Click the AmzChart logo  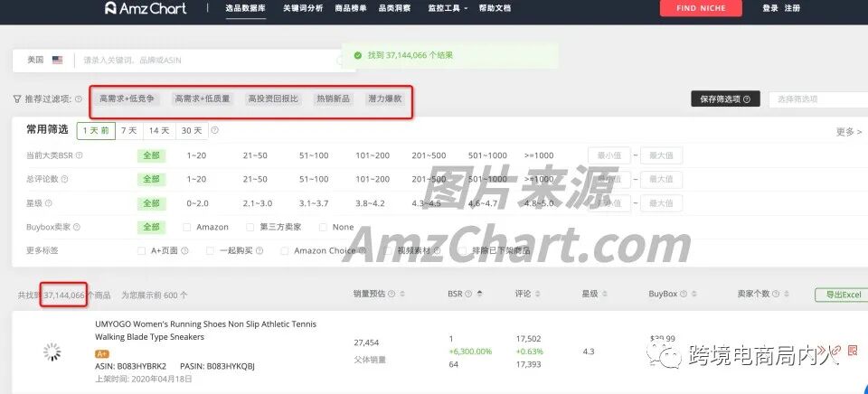[x=146, y=8]
